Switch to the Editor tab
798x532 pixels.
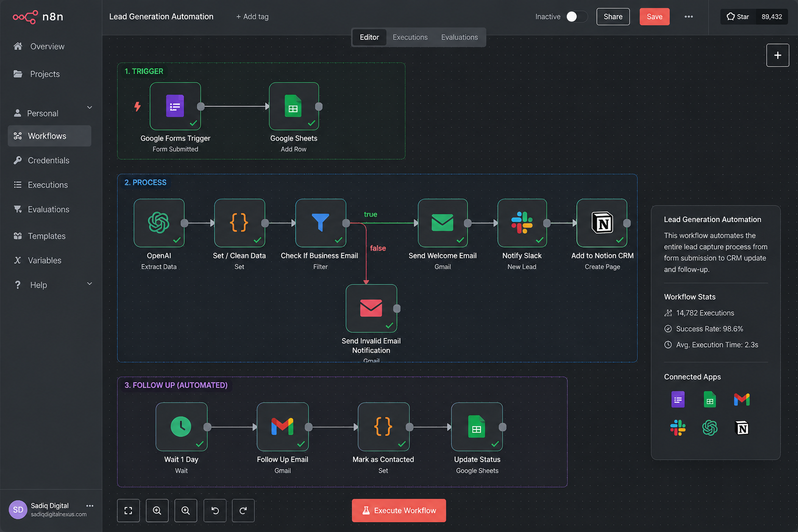pyautogui.click(x=369, y=37)
